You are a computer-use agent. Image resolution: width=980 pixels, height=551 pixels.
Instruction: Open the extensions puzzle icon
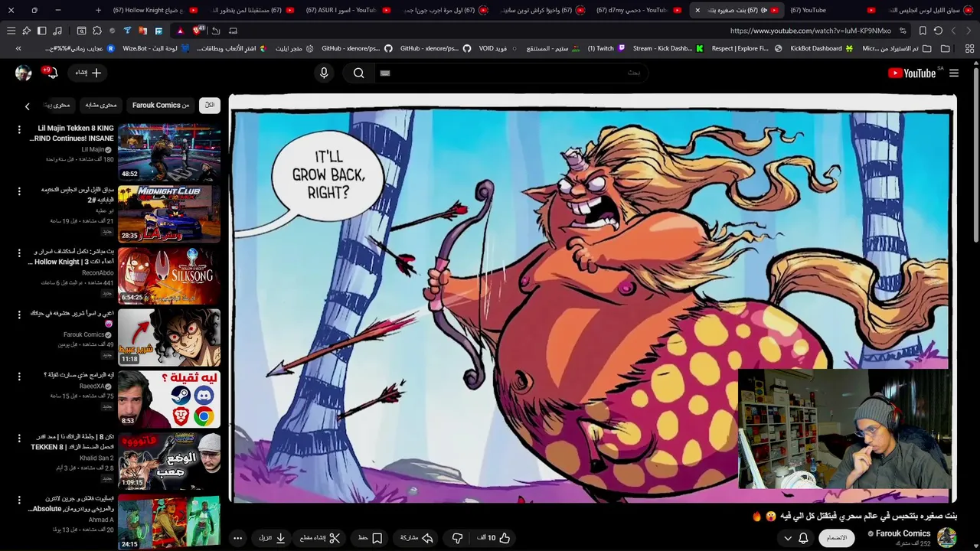pos(96,31)
